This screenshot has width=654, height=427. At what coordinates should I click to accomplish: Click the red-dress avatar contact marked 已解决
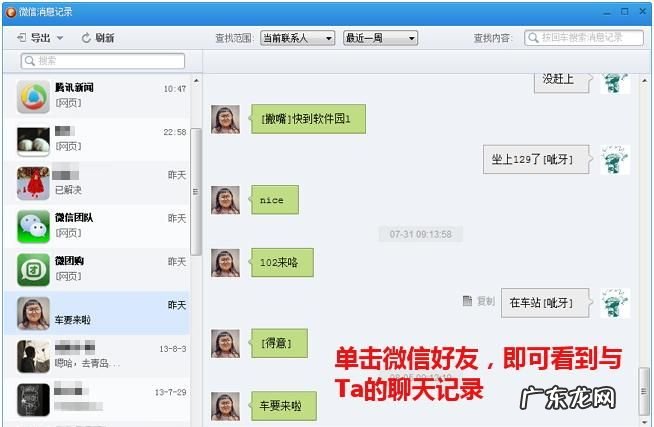[x=33, y=183]
